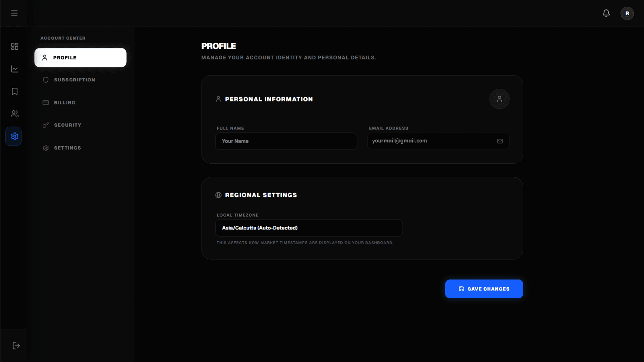This screenshot has height=362, width=644.
Task: Select the Profile menu item
Action: coord(80,58)
